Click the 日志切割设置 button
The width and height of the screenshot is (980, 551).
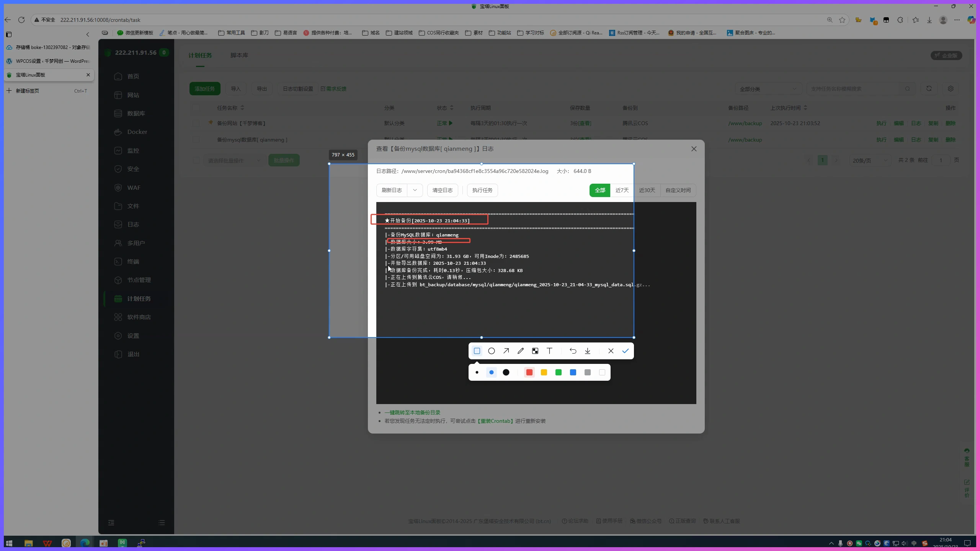point(298,89)
